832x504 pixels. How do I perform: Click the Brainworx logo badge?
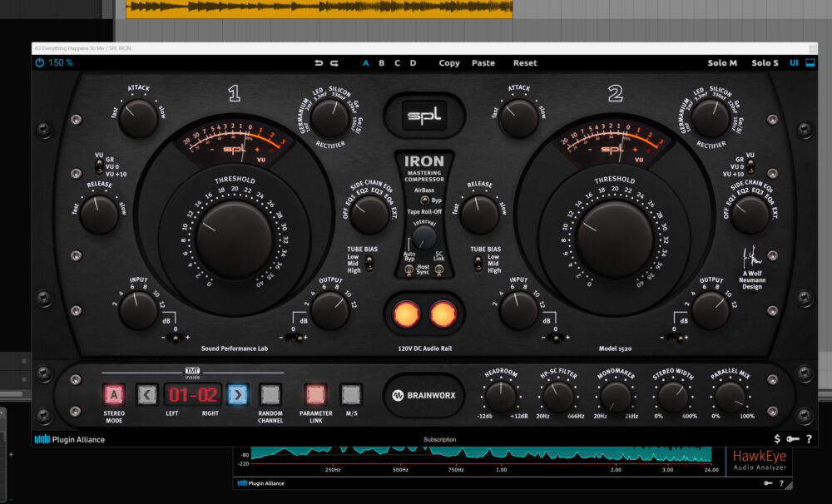pos(424,395)
